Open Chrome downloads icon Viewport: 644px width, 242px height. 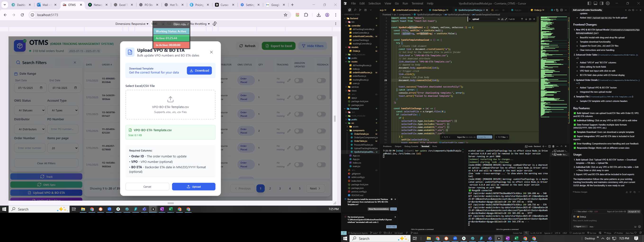[318, 15]
